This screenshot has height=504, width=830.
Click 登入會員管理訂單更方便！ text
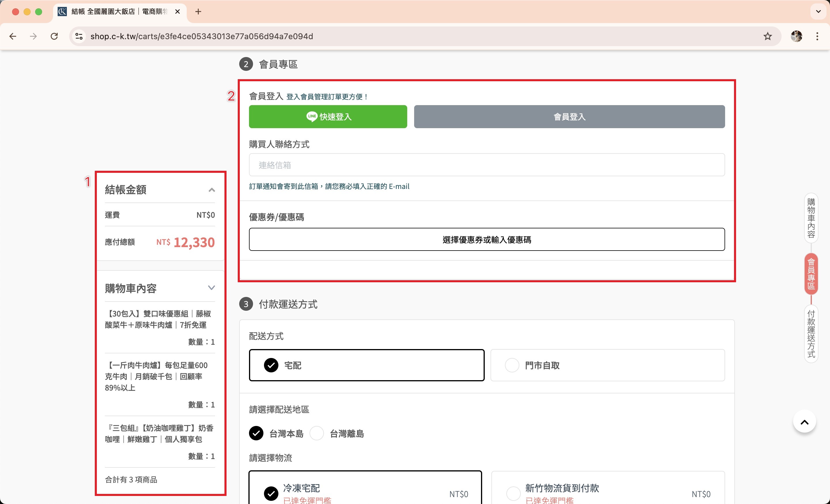coord(327,97)
